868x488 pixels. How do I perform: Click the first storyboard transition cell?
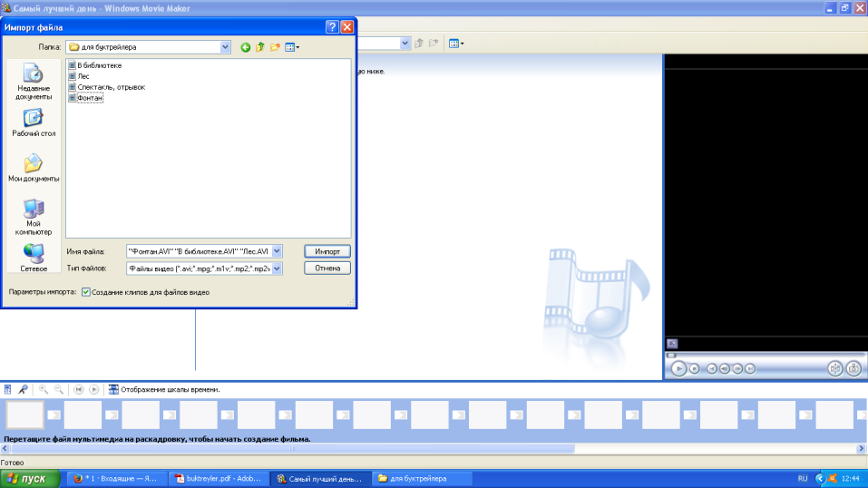(x=54, y=415)
